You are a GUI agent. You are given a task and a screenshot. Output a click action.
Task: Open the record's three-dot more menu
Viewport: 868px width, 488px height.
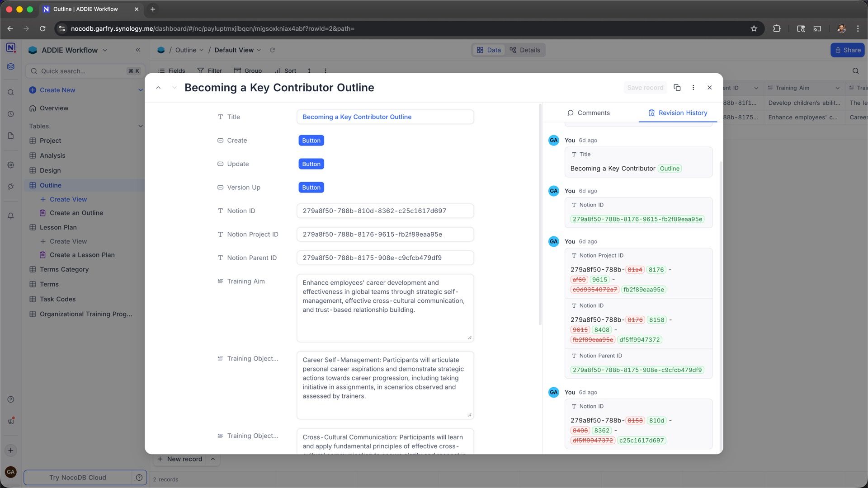pos(693,88)
